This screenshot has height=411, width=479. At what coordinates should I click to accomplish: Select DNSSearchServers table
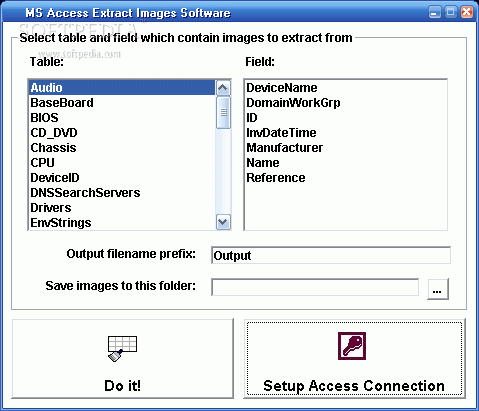122,193
